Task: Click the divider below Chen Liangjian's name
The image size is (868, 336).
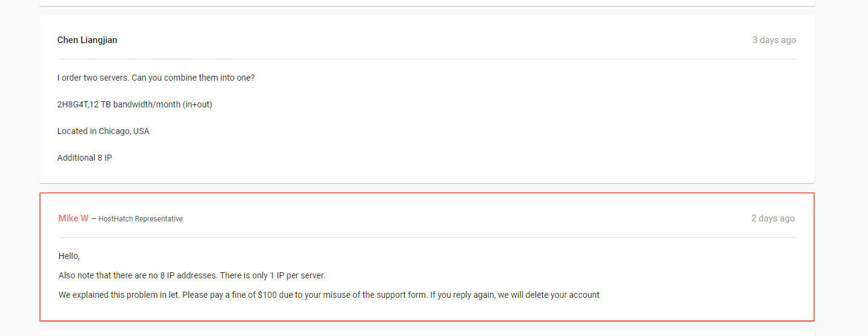Action: [x=426, y=59]
